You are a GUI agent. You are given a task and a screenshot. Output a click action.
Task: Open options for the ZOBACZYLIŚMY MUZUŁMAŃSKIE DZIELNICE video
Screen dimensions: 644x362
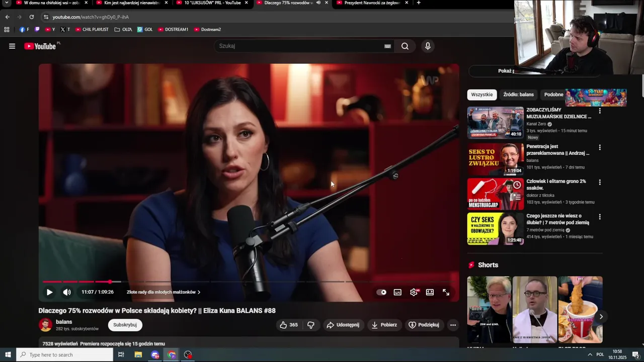coord(600,111)
